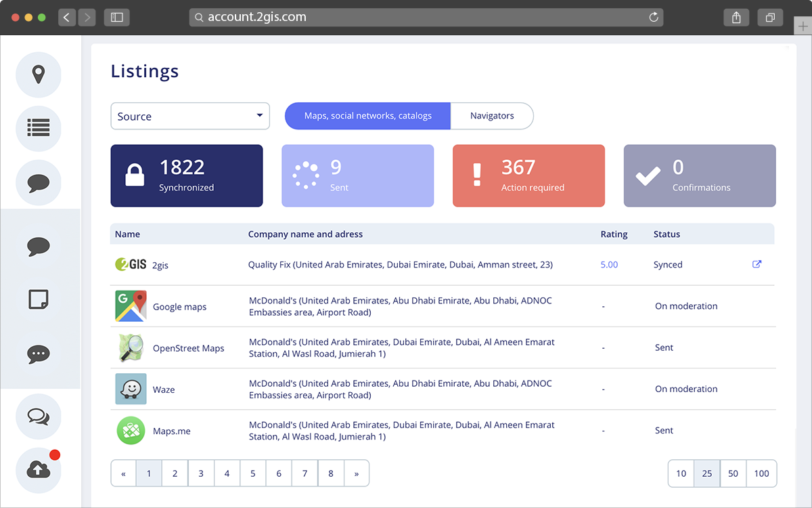Click the OpenStreet Maps logo icon
812x508 pixels.
tap(131, 347)
